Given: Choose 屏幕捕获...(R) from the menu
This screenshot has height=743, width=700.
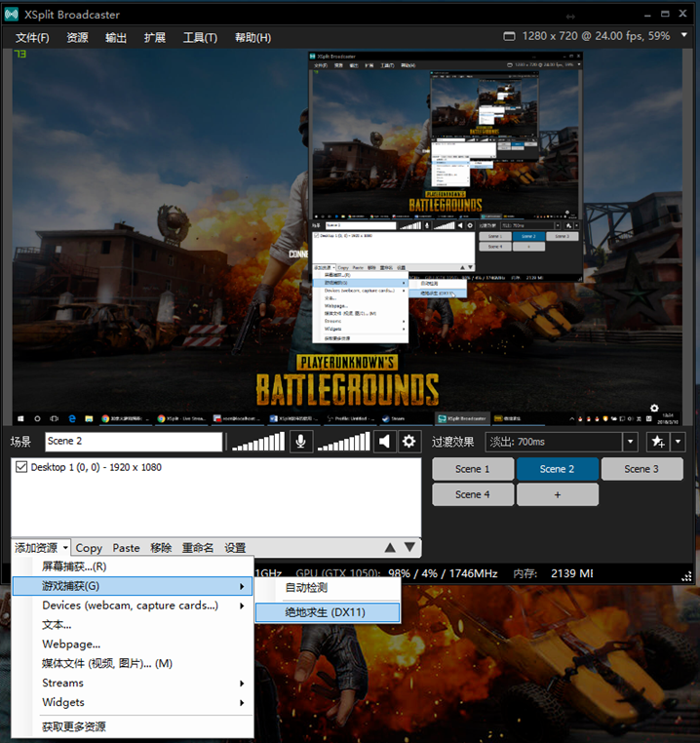Looking at the screenshot, I should 133,567.
